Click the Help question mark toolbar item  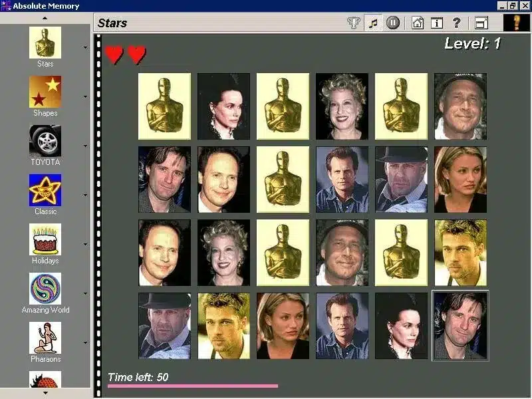pos(457,22)
